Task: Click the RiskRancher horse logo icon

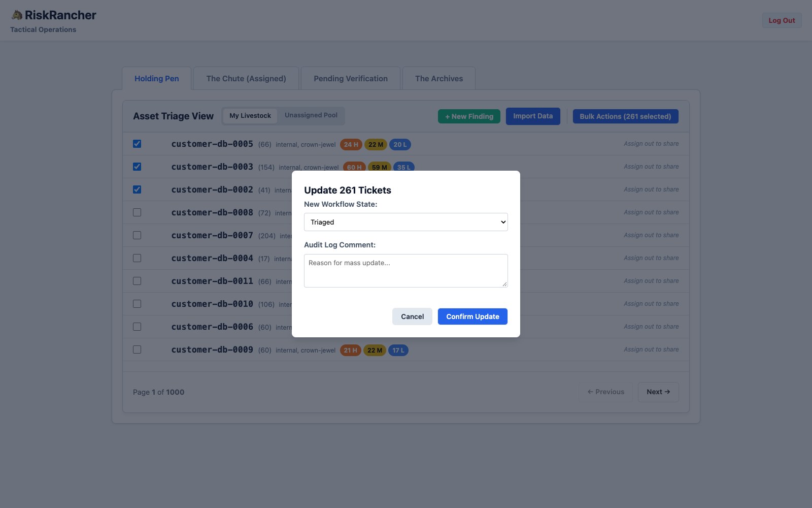Action: [17, 15]
